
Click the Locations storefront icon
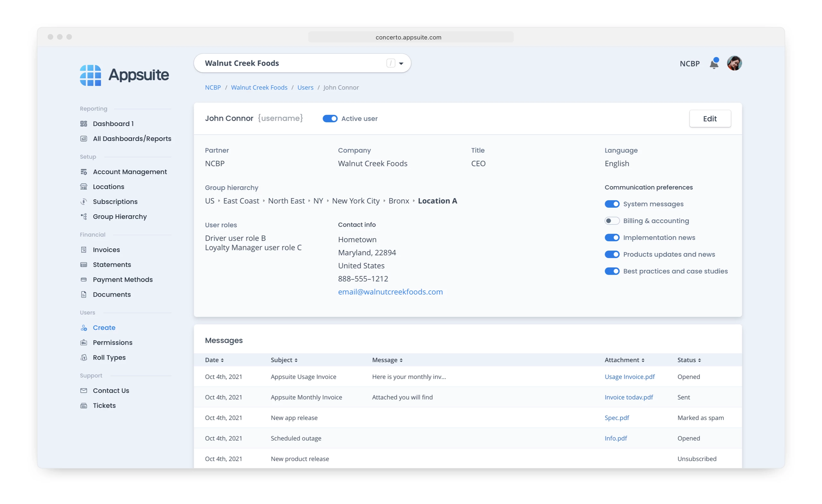pyautogui.click(x=84, y=187)
